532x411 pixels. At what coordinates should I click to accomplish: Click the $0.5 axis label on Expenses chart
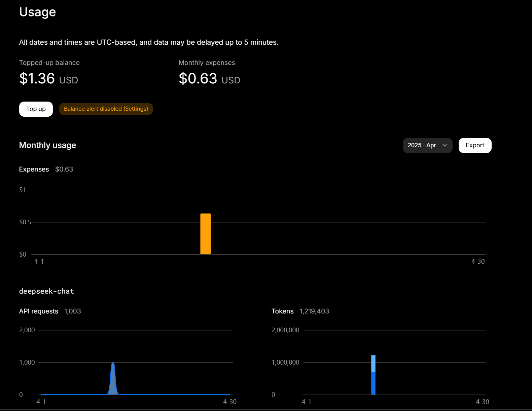(x=25, y=222)
